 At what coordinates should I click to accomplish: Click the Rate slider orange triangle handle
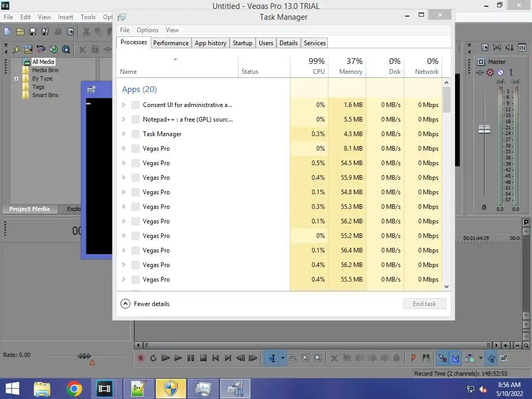click(92, 363)
